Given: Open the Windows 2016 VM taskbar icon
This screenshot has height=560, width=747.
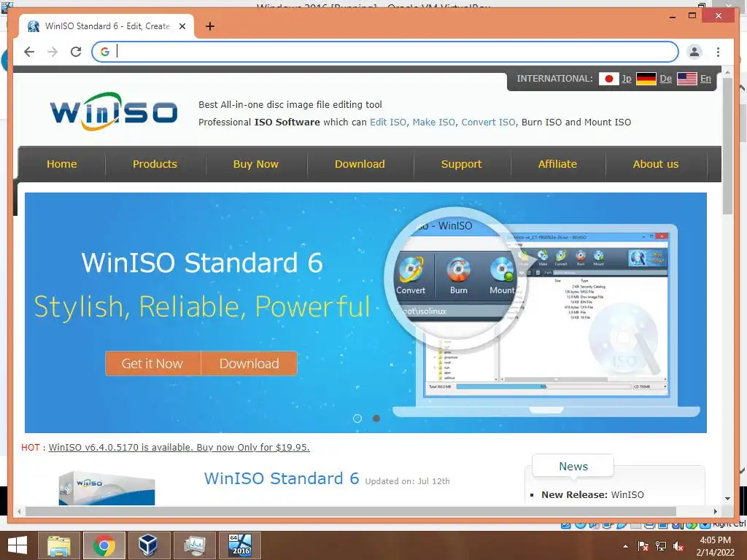Looking at the screenshot, I should click(x=239, y=545).
